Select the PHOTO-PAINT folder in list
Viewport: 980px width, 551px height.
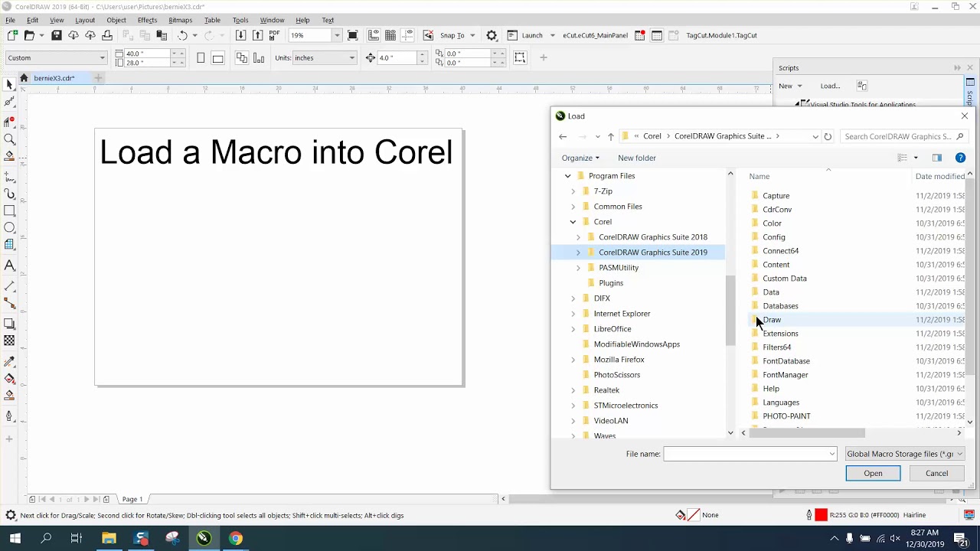786,416
